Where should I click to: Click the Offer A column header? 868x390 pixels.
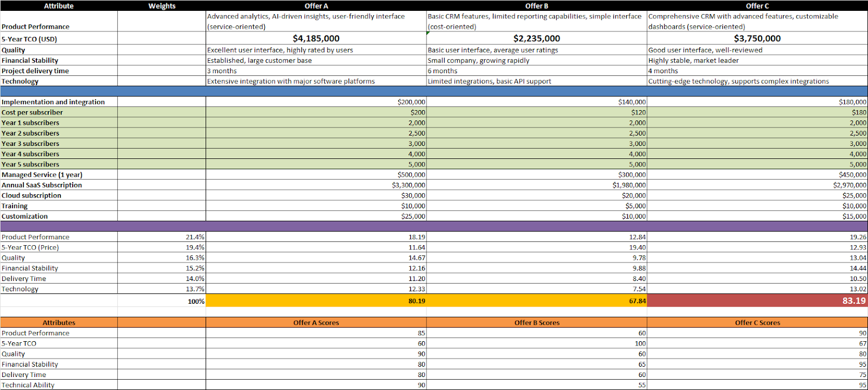(316, 5)
